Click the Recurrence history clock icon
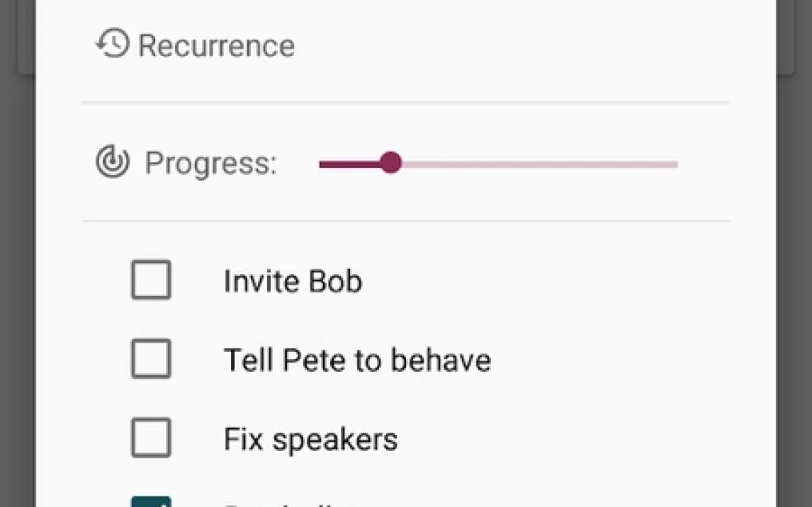 click(113, 43)
